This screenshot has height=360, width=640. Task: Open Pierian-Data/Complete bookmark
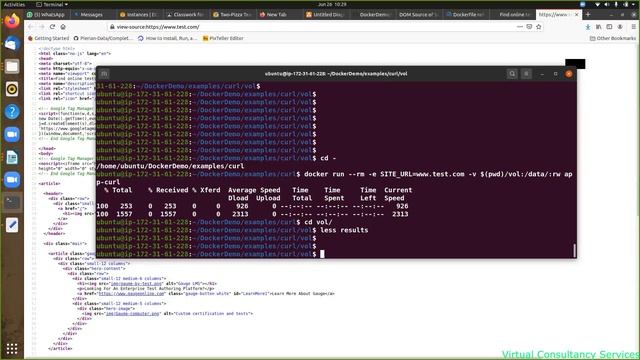(103, 38)
